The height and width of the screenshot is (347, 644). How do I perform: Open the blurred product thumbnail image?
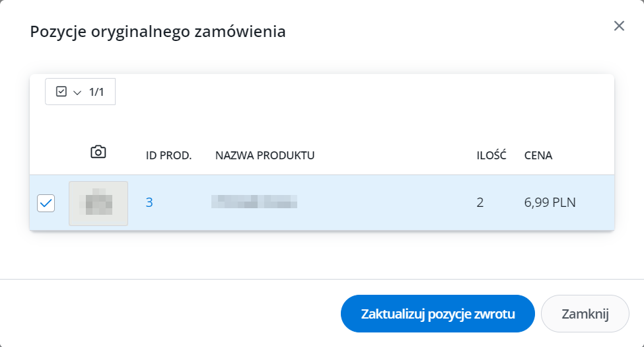point(98,204)
